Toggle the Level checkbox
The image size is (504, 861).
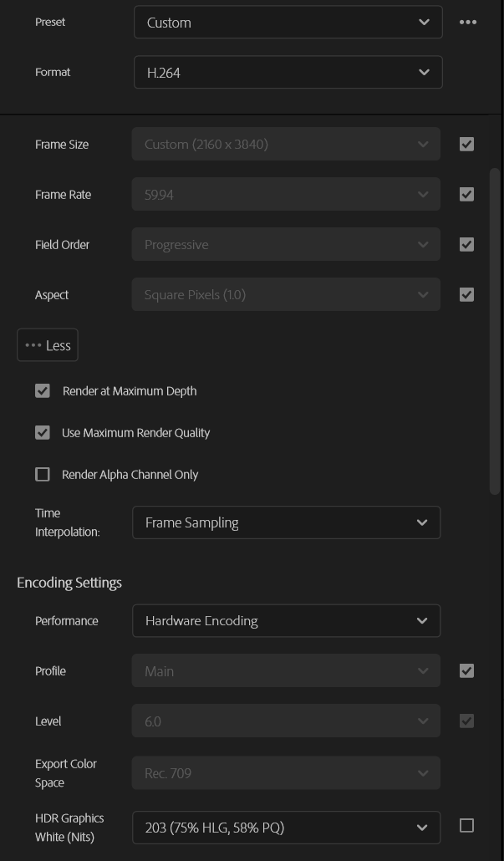click(x=467, y=721)
